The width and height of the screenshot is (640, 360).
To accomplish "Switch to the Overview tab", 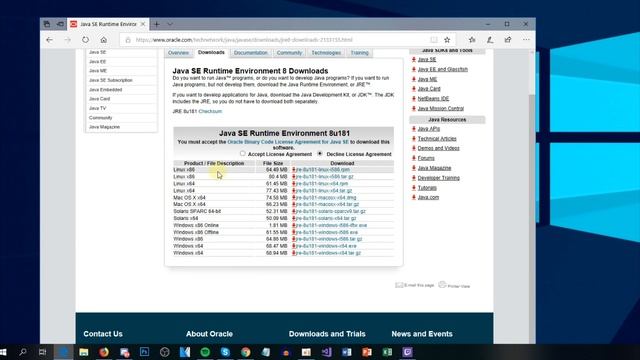I will (178, 53).
